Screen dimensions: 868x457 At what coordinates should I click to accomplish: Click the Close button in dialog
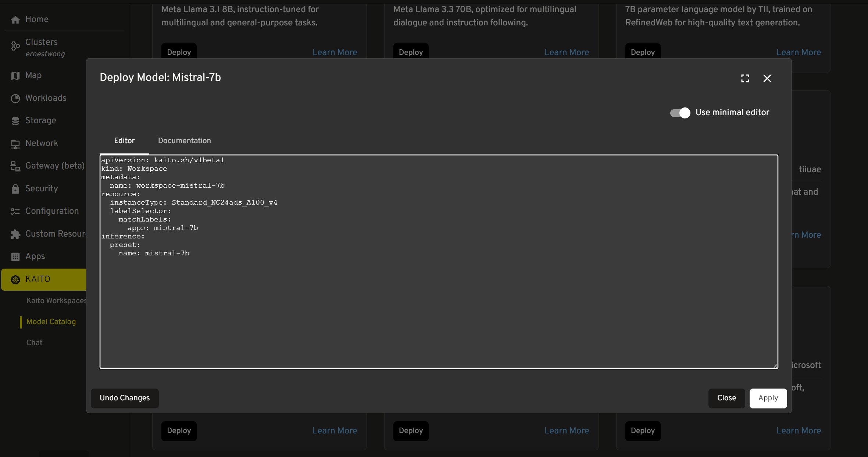click(x=726, y=398)
